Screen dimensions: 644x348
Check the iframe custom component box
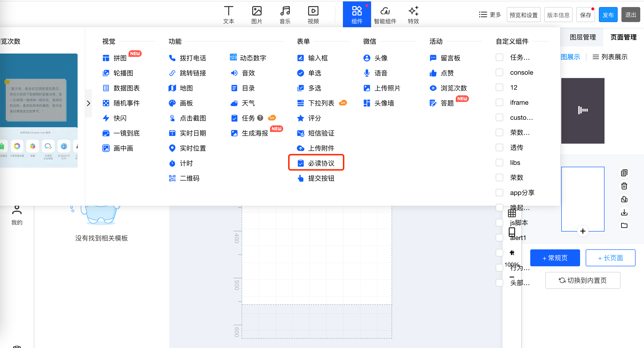[x=499, y=102]
